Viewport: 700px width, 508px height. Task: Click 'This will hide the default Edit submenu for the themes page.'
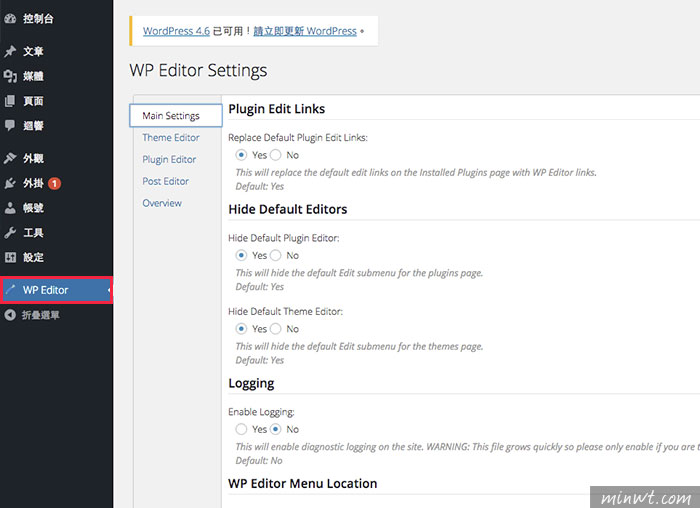pos(359,346)
